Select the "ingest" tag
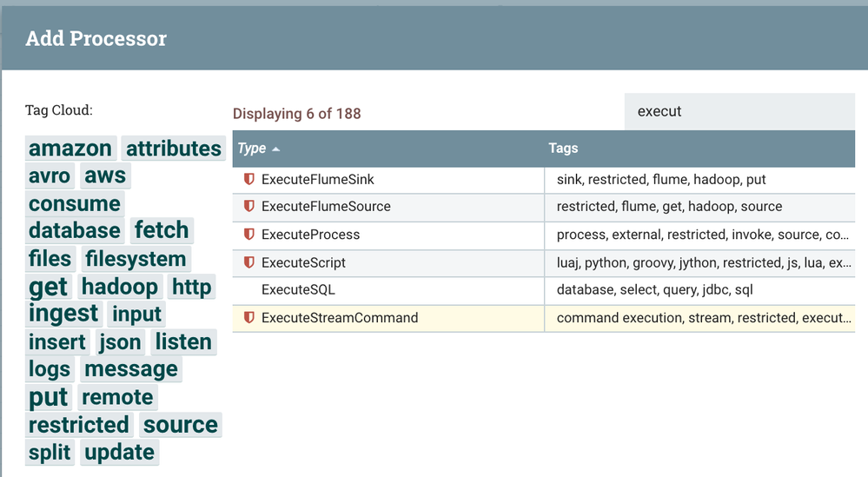Screen dimensions: 868x477 [63, 314]
